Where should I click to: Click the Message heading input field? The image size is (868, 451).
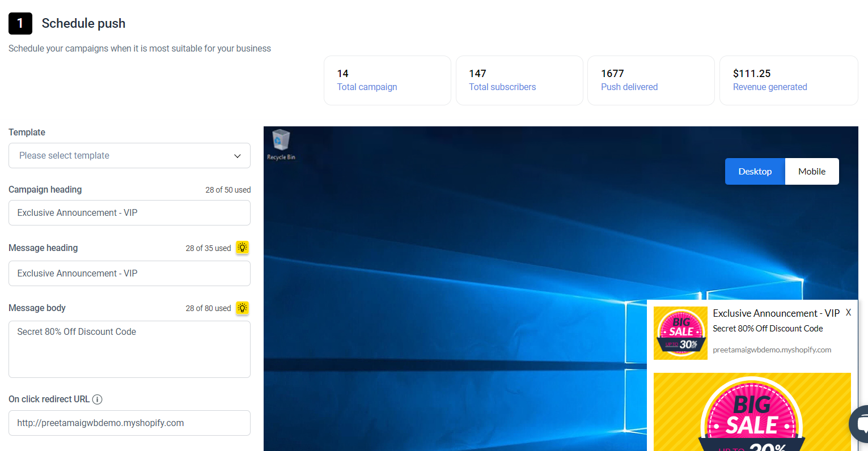(x=129, y=274)
